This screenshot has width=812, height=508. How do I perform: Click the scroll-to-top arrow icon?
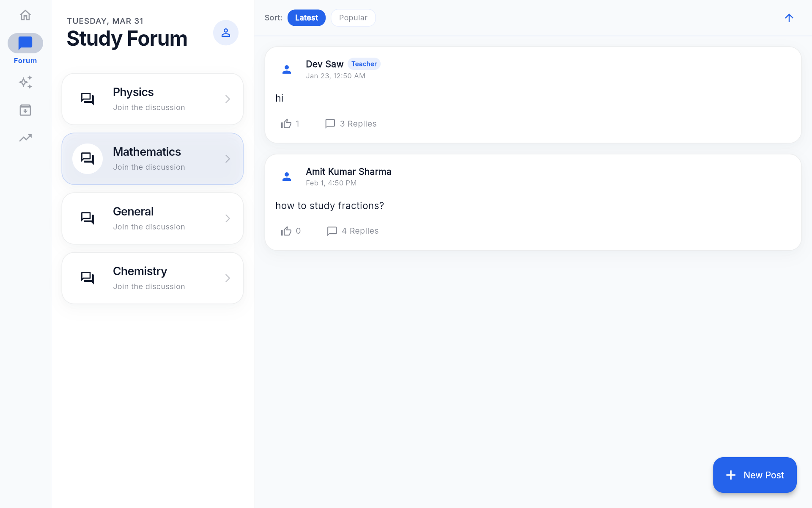pyautogui.click(x=789, y=18)
